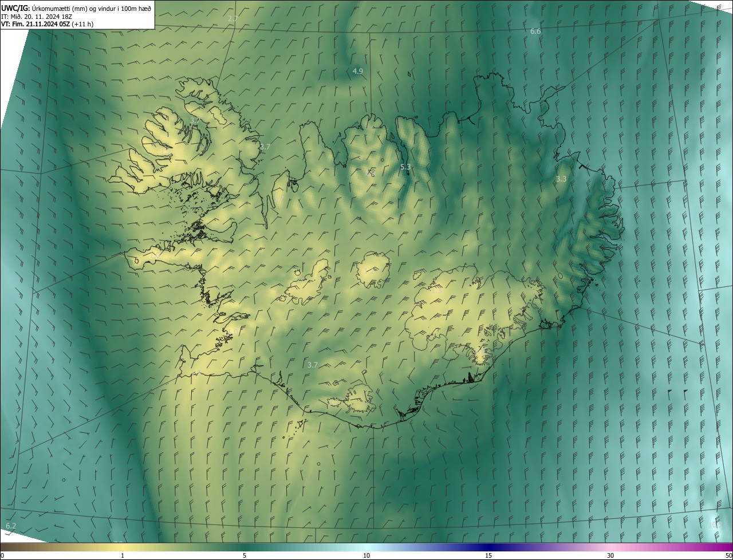Click the 6.6 value label on the map
Screen dimensions: 733x560
coord(535,31)
